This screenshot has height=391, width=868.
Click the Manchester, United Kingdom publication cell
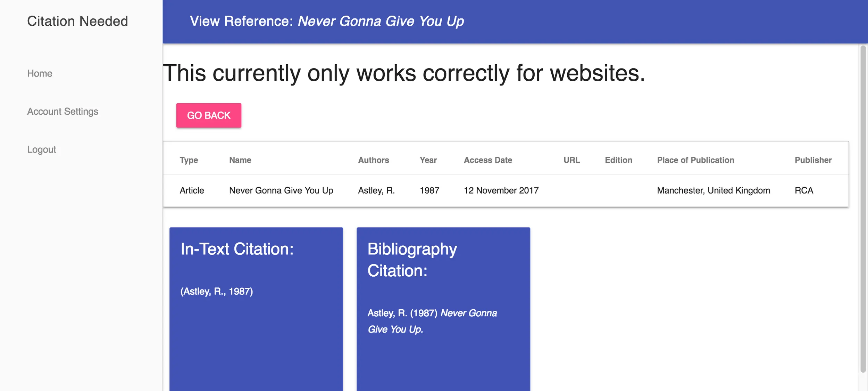click(713, 190)
